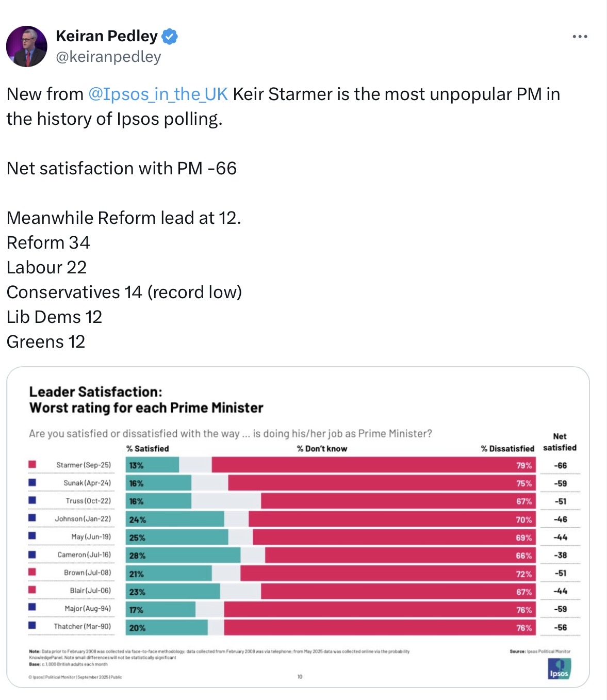Click the red marker beside Blair (Jul-06)

pyautogui.click(x=32, y=590)
